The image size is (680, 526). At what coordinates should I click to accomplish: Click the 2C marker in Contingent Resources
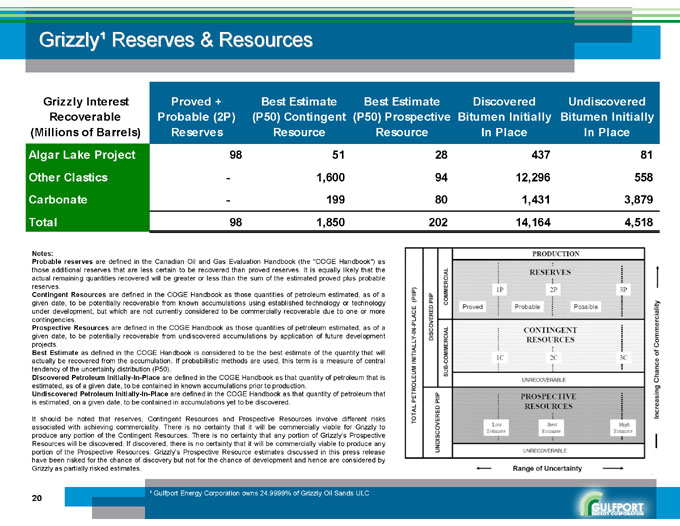pyautogui.click(x=553, y=357)
